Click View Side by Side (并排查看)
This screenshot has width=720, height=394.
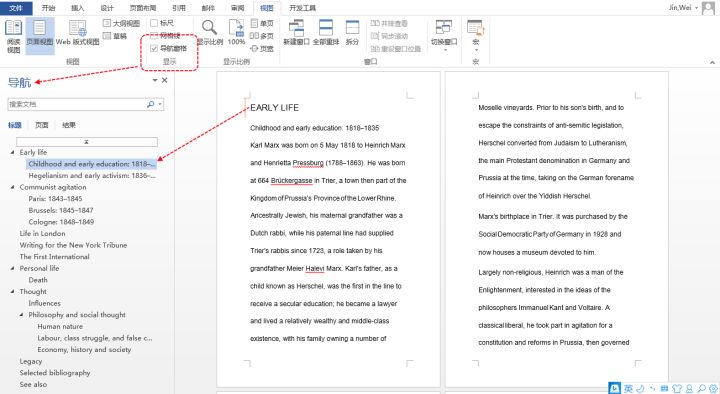[x=389, y=23]
